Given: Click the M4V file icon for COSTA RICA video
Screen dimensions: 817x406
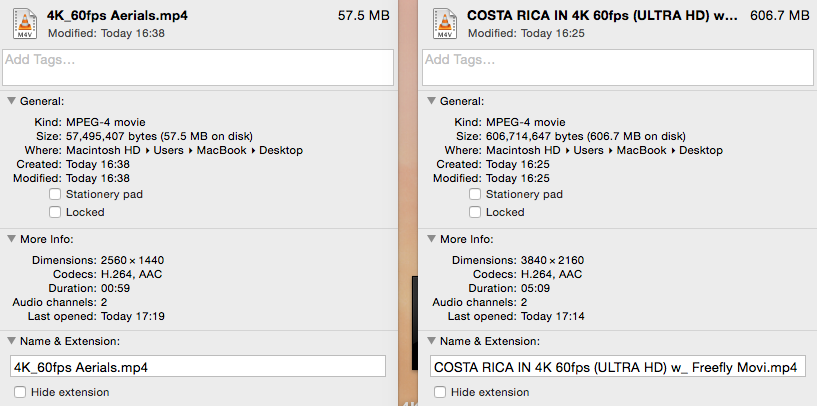Looking at the screenshot, I should coord(447,23).
